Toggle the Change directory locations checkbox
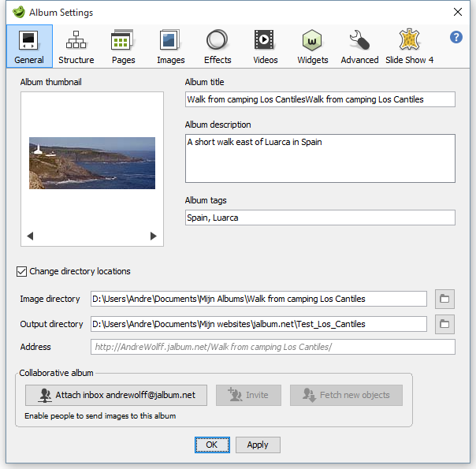Screen dimensions: 476x469 tap(21, 272)
